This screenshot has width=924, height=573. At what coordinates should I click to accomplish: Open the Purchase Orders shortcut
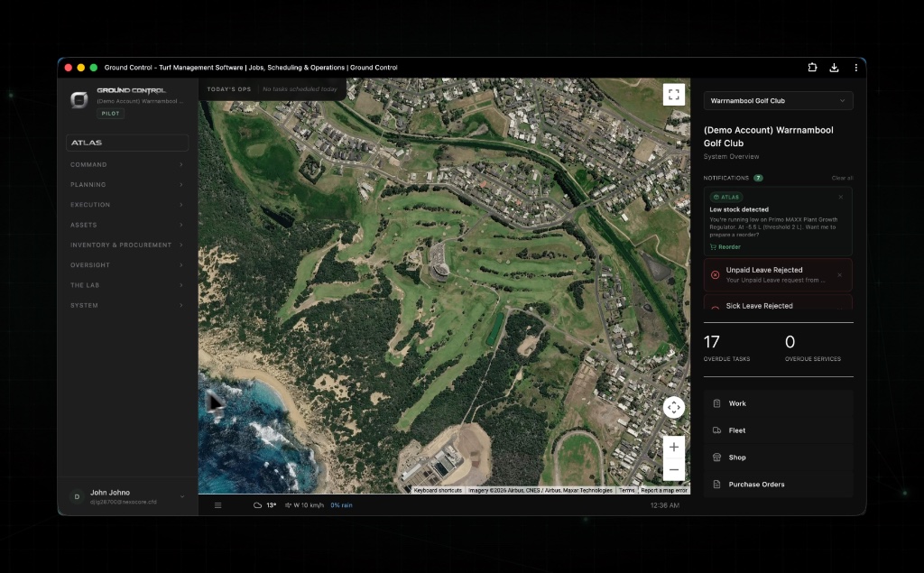click(x=778, y=485)
